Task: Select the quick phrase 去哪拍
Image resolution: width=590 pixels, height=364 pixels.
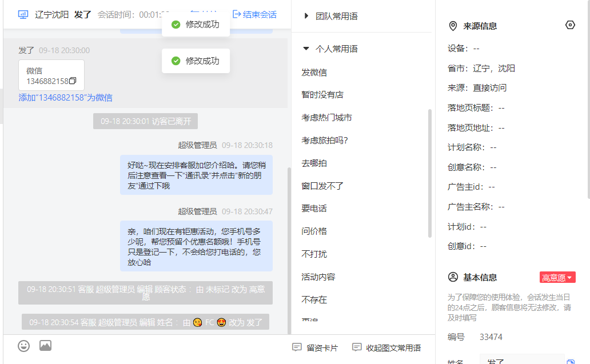Action: (x=314, y=163)
